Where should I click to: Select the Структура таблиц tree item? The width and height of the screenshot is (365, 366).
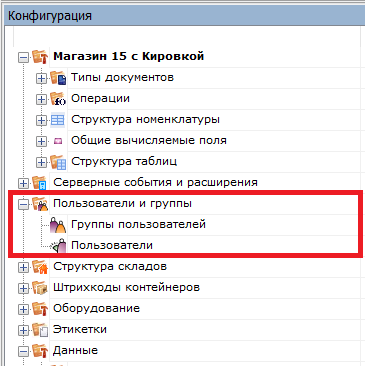pos(124,161)
